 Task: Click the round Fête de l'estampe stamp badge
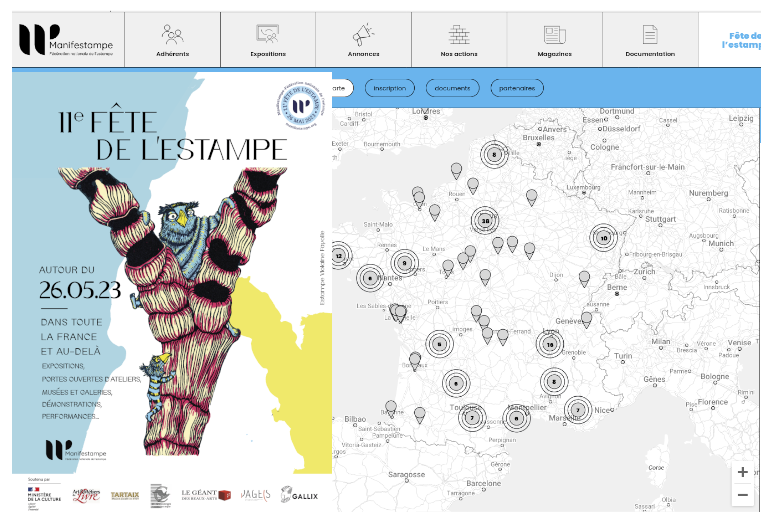[x=300, y=106]
